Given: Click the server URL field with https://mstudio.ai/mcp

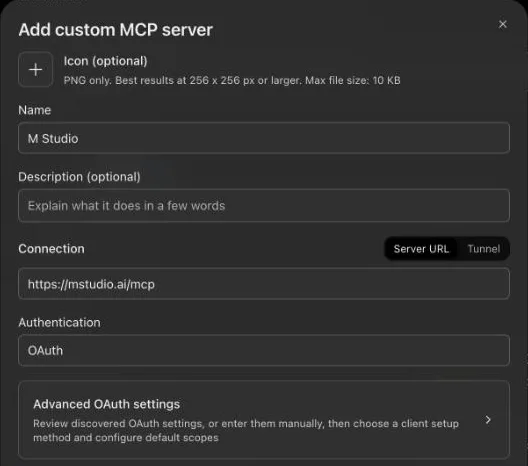Looking at the screenshot, I should [264, 284].
